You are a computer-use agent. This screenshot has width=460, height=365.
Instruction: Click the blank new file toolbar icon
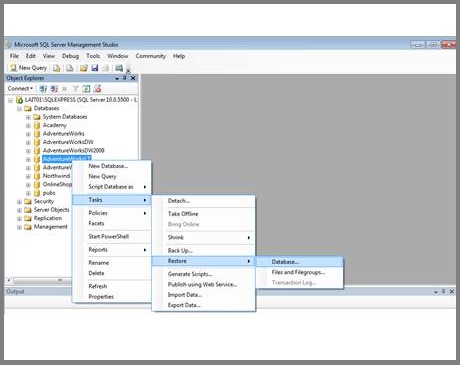(x=69, y=68)
